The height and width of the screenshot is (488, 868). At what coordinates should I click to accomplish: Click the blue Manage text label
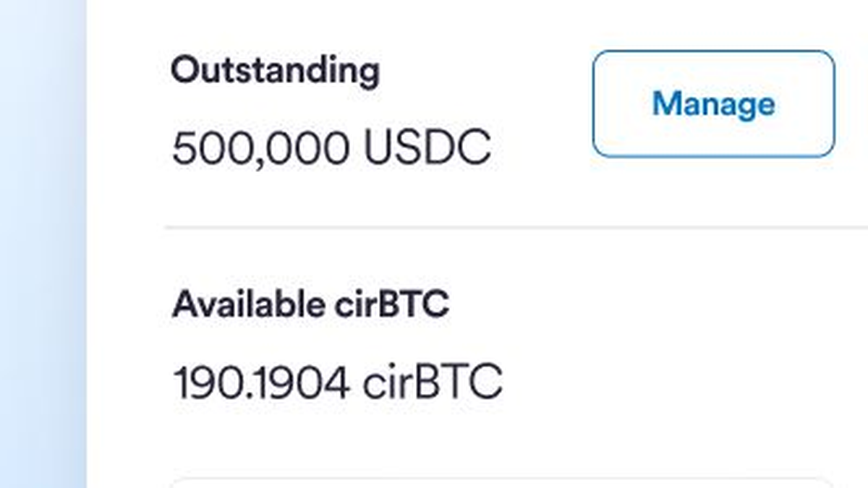tap(713, 104)
